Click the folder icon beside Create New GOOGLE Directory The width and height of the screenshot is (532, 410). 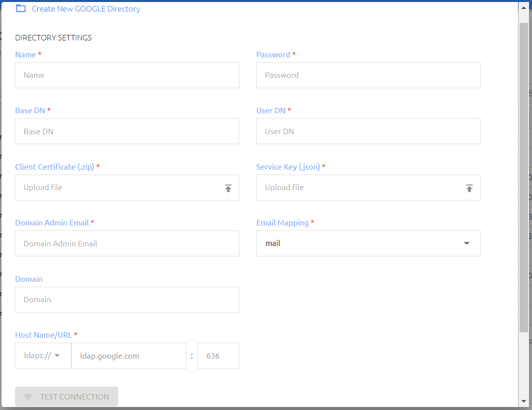coord(21,8)
